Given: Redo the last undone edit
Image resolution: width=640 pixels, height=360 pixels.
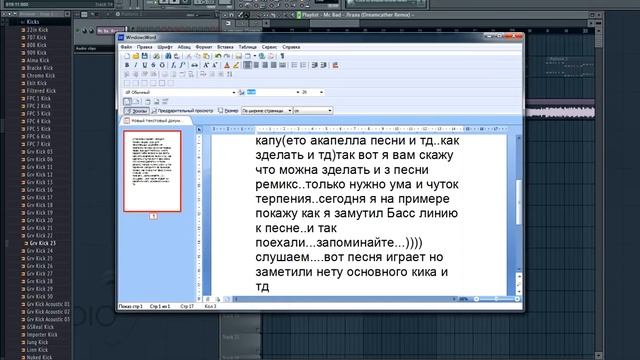Looking at the screenshot, I should 227,56.
